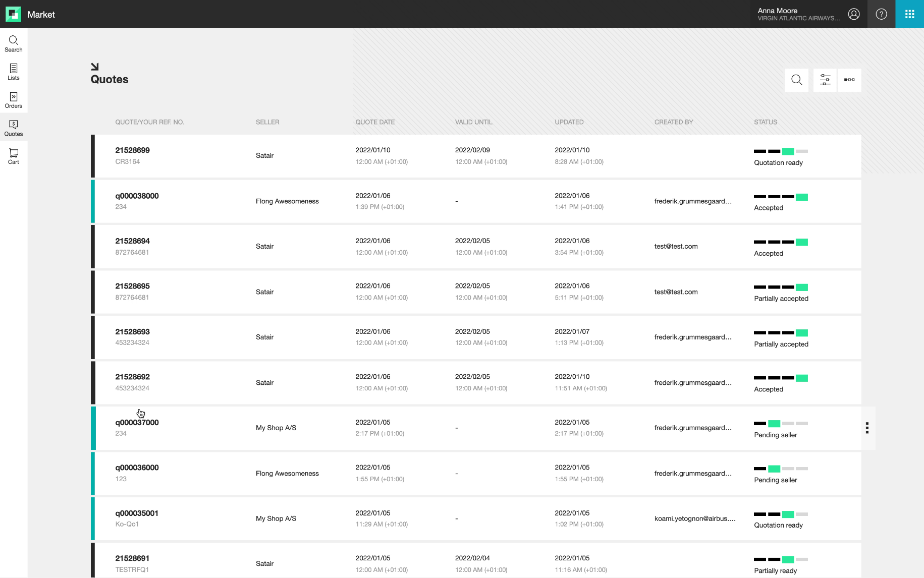924x578 pixels.
Task: Open the apps grid menu
Action: tap(909, 14)
